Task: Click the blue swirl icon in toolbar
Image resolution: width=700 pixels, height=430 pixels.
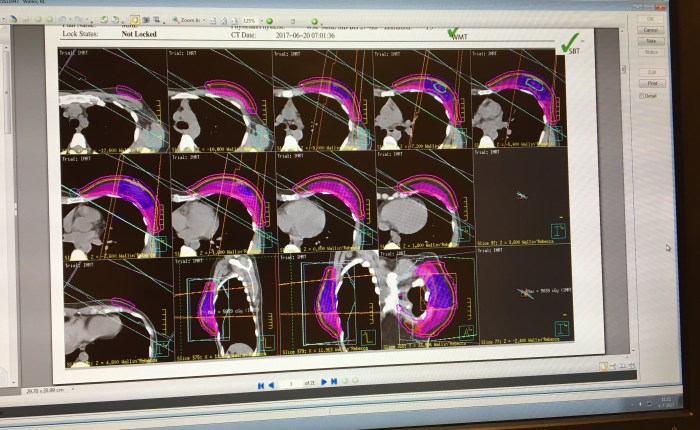Action: pyautogui.click(x=13, y=19)
